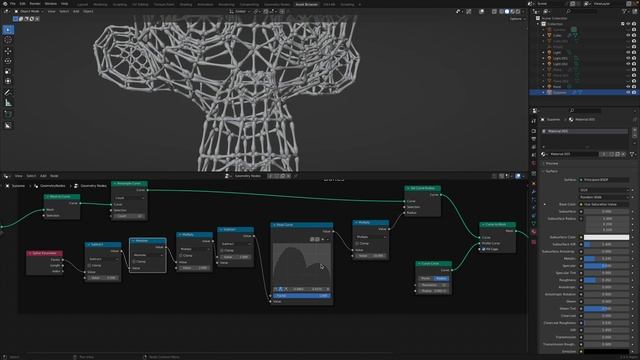Click the white Subsurface Color swatch
The height and width of the screenshot is (360, 640).
pyautogui.click(x=606, y=237)
